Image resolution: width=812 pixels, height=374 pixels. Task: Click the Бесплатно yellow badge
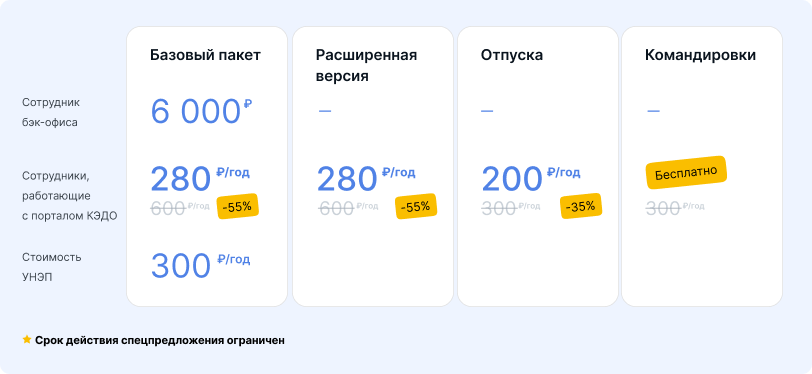pos(686,172)
